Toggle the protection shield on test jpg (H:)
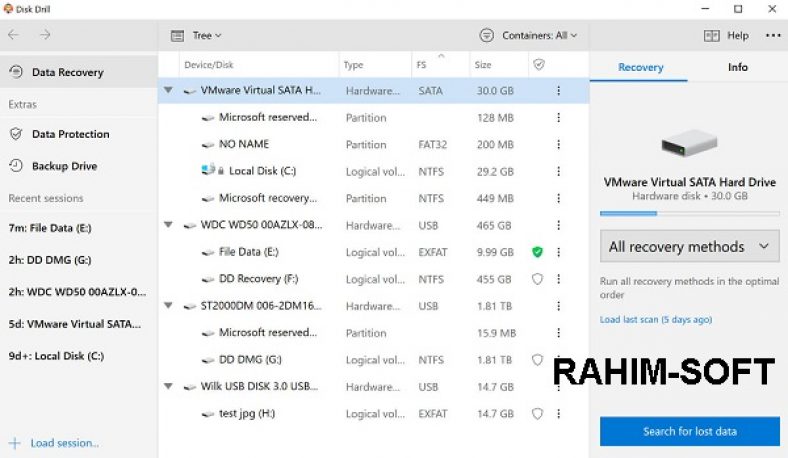The width and height of the screenshot is (788, 458). click(x=537, y=414)
